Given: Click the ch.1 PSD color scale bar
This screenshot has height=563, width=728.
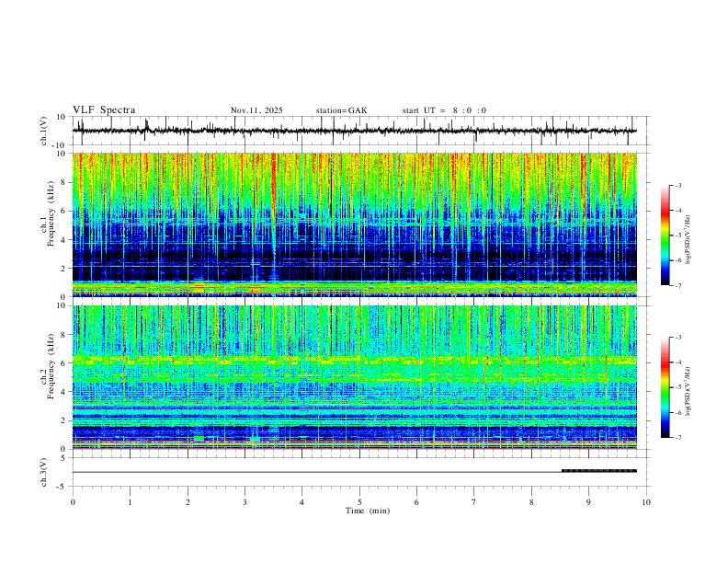Looking at the screenshot, I should 665,236.
